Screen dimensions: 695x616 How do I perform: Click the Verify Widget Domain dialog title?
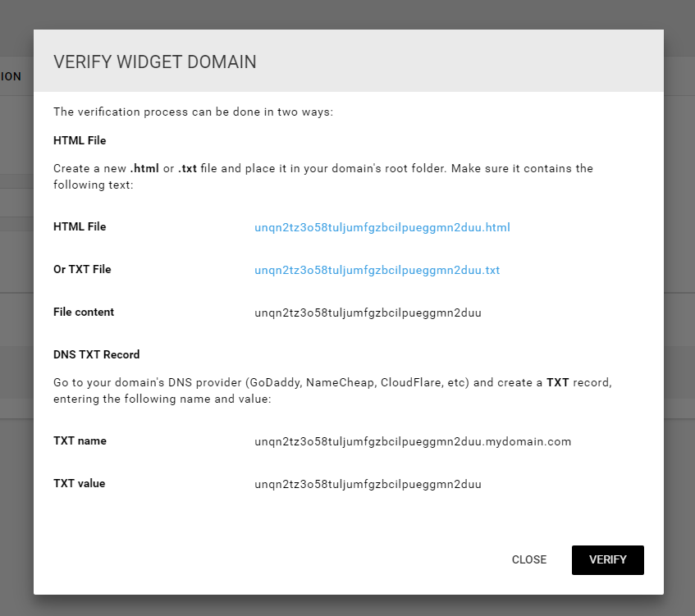pyautogui.click(x=155, y=62)
